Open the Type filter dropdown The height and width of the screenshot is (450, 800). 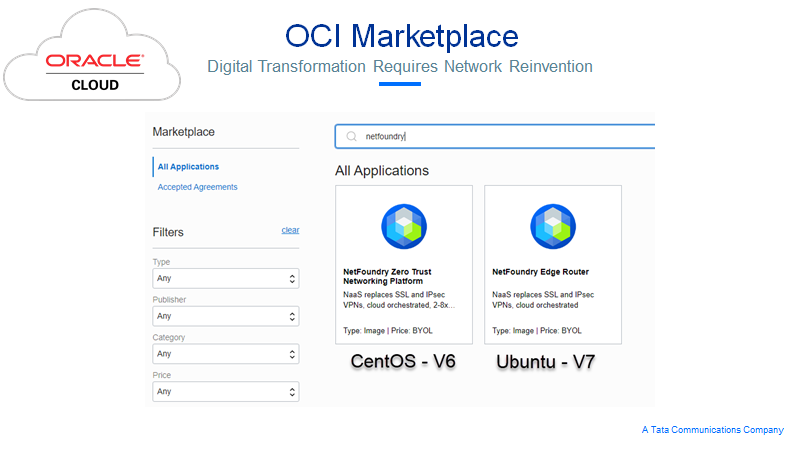pyautogui.click(x=226, y=279)
